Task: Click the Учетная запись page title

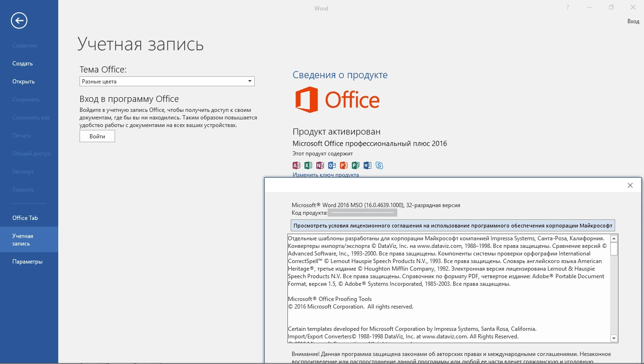Action: click(141, 44)
